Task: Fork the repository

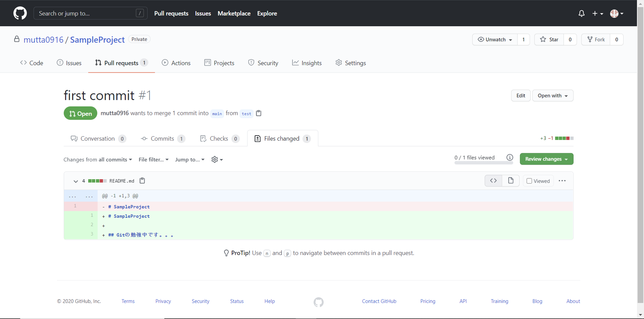Action: 596,40
